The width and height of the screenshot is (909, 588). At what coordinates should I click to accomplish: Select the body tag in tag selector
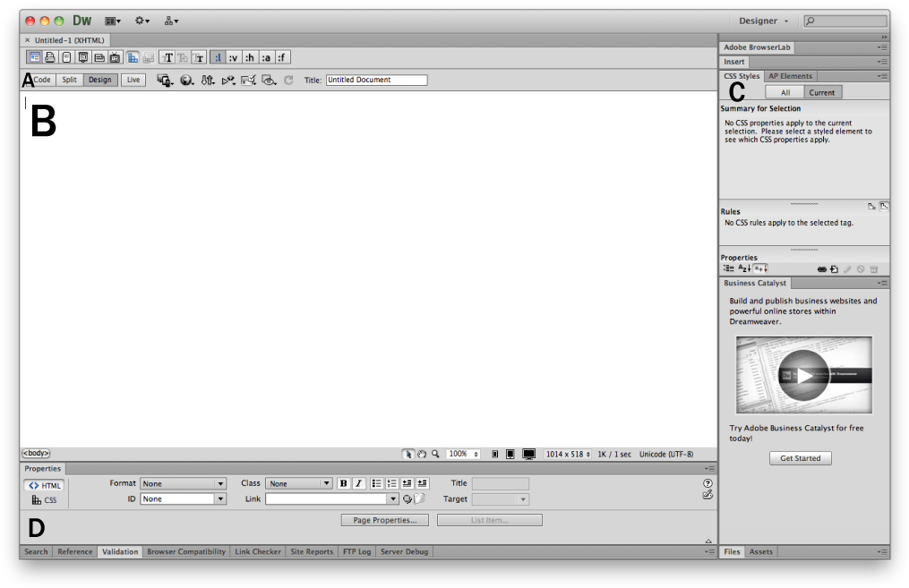[x=36, y=453]
